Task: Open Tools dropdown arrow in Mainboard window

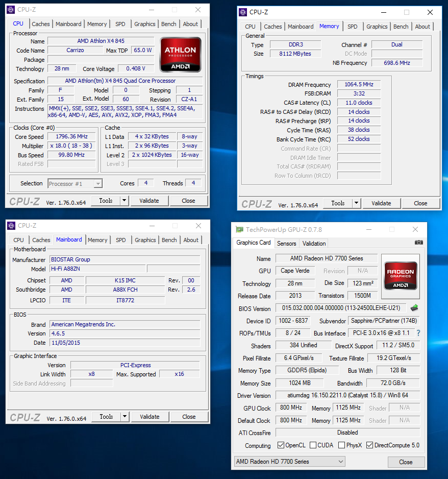Action: (x=125, y=417)
